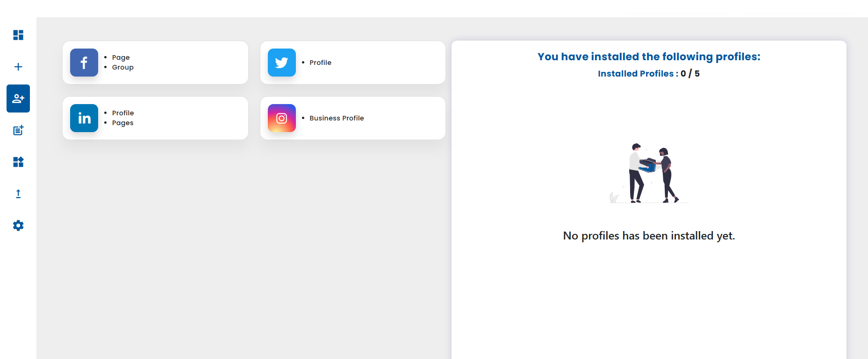Choose Instagram Business Profile option
This screenshot has height=359, width=868.
click(337, 118)
